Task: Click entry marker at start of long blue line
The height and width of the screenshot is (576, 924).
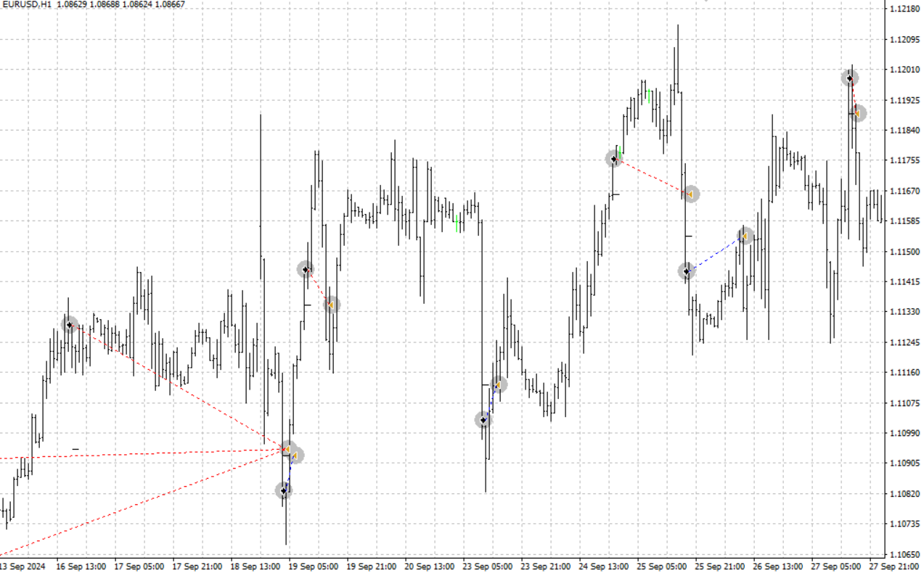Action: tap(687, 271)
